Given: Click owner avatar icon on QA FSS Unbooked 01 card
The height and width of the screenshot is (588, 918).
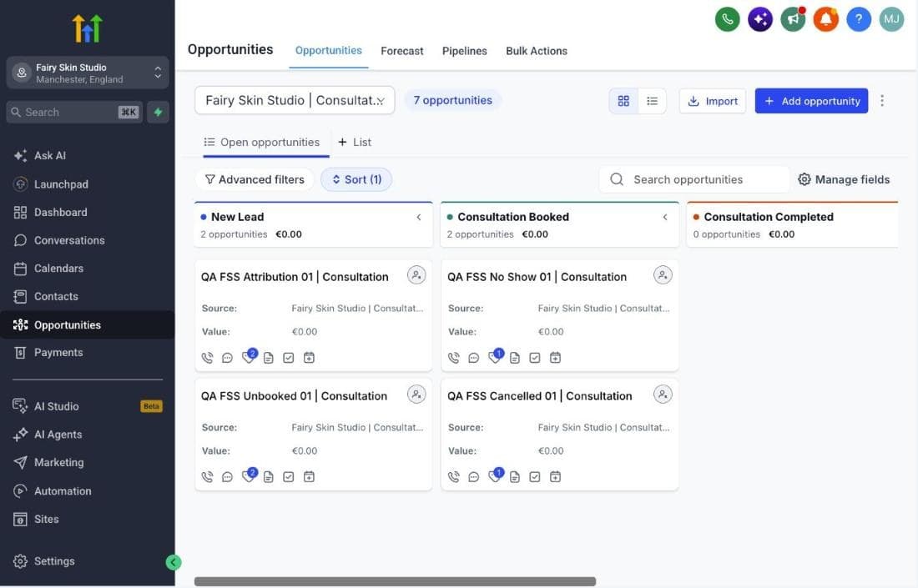Looking at the screenshot, I should 416,395.
